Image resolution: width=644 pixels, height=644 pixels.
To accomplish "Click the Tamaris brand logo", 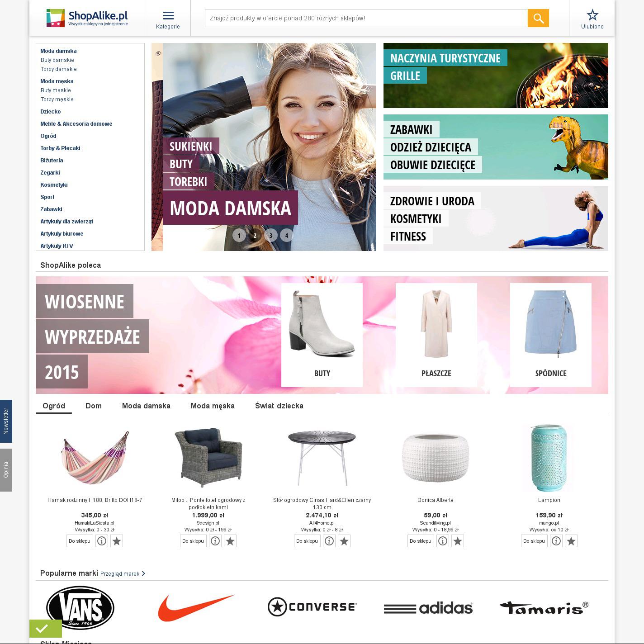I will tap(544, 608).
